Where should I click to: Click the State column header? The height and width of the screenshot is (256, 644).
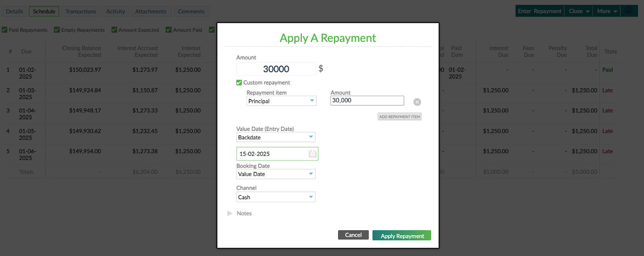coord(611,52)
